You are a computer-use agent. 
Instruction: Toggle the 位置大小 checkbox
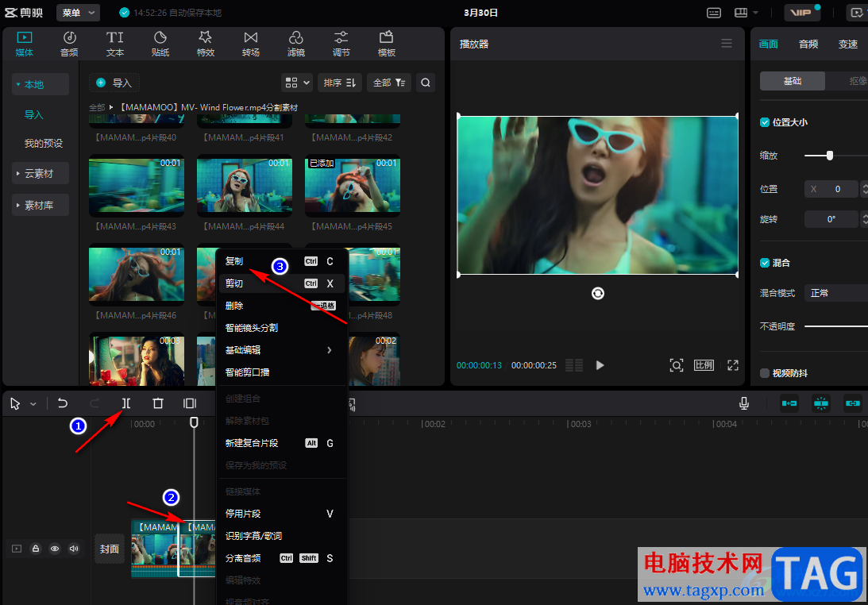pos(765,122)
